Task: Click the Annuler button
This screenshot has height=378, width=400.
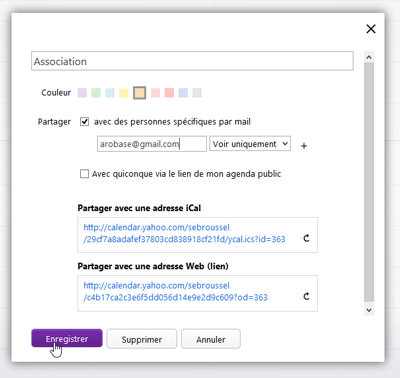Action: pyautogui.click(x=211, y=339)
